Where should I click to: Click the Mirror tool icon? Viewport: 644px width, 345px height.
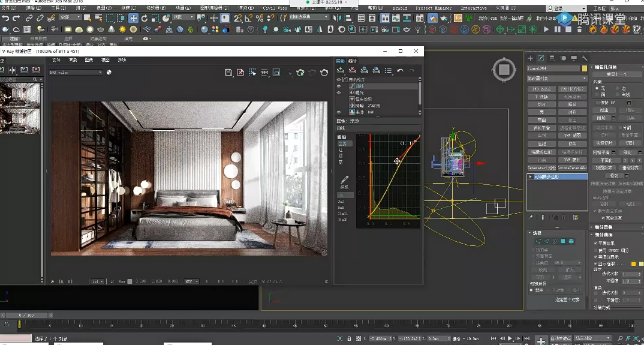click(x=337, y=18)
